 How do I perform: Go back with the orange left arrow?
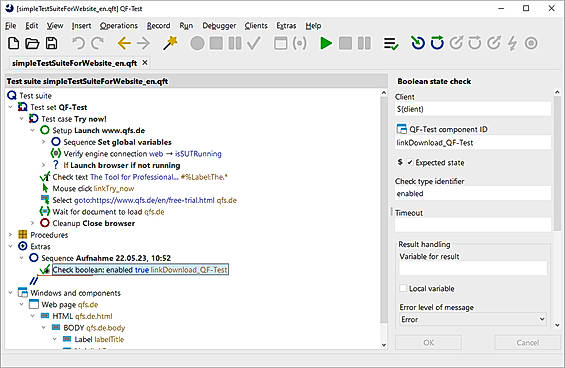[124, 43]
